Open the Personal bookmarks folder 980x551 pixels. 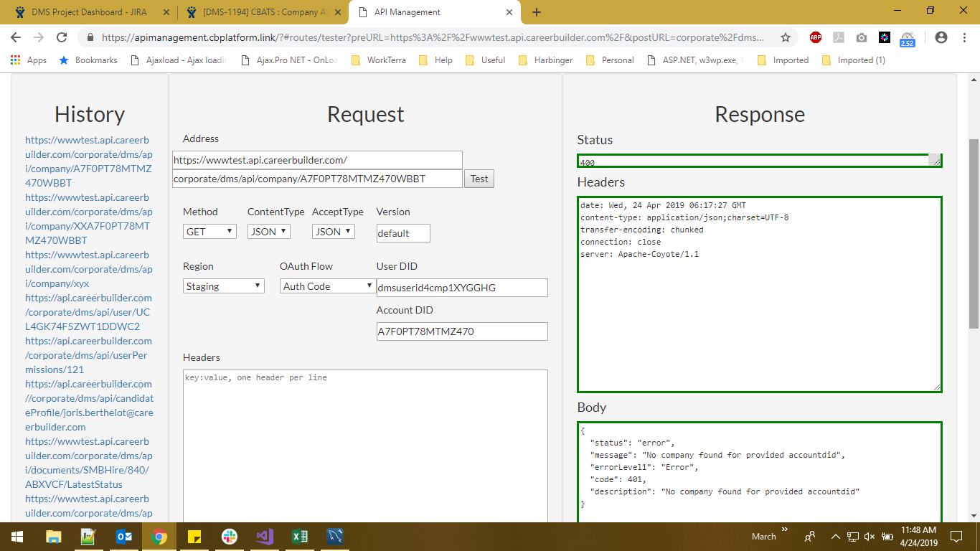(610, 60)
